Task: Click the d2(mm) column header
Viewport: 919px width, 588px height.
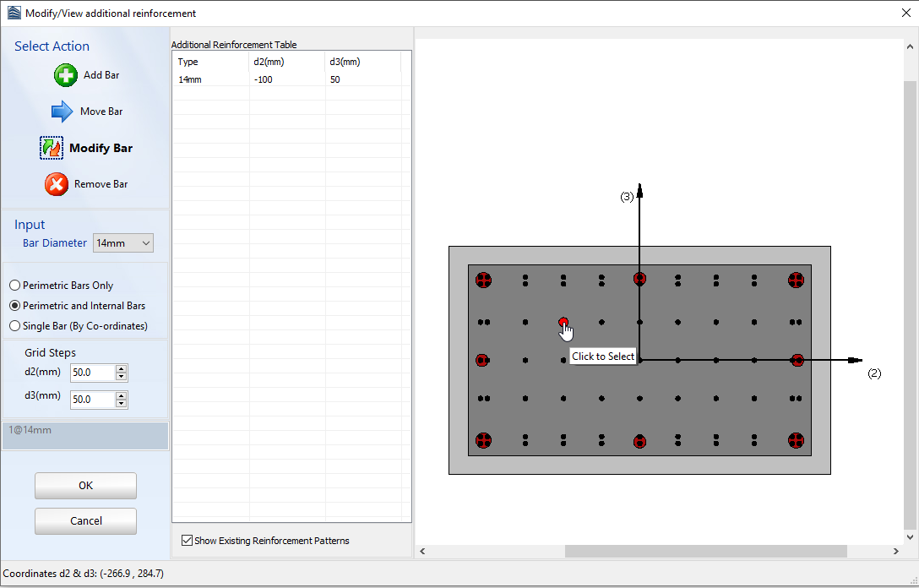Action: pyautogui.click(x=287, y=62)
